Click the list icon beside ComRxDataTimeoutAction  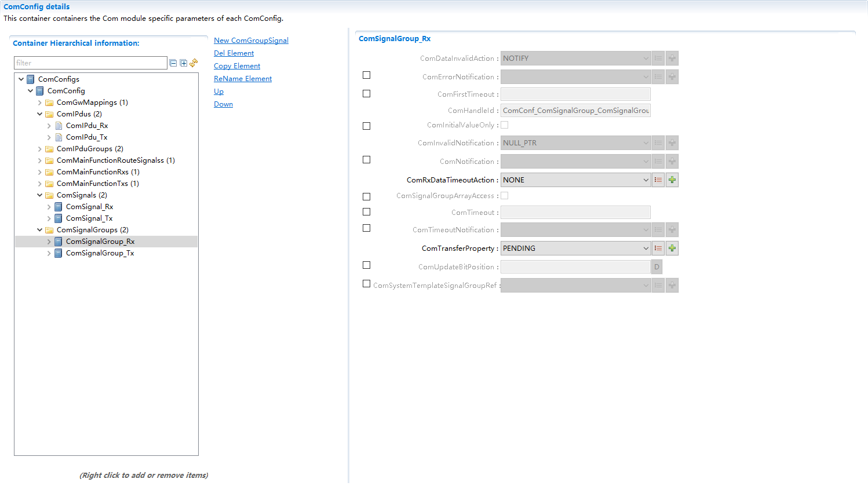tap(658, 180)
